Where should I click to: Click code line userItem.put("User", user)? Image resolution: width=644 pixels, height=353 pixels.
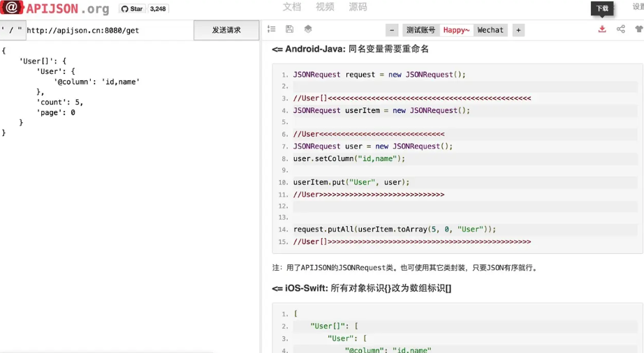351,182
